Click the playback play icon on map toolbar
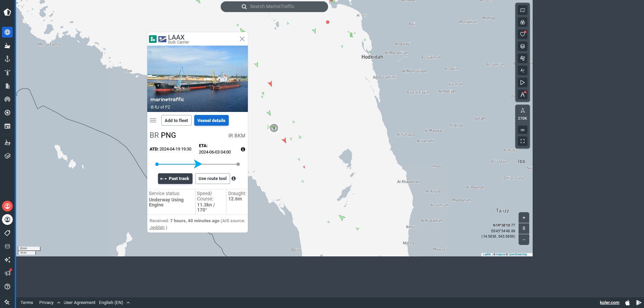644x308 pixels. coord(523,82)
